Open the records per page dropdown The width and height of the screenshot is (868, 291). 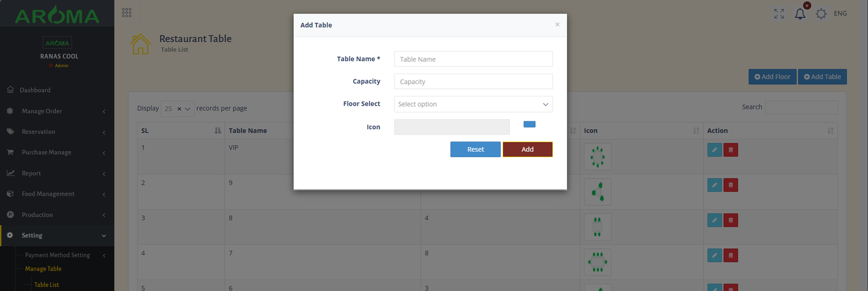pyautogui.click(x=177, y=109)
